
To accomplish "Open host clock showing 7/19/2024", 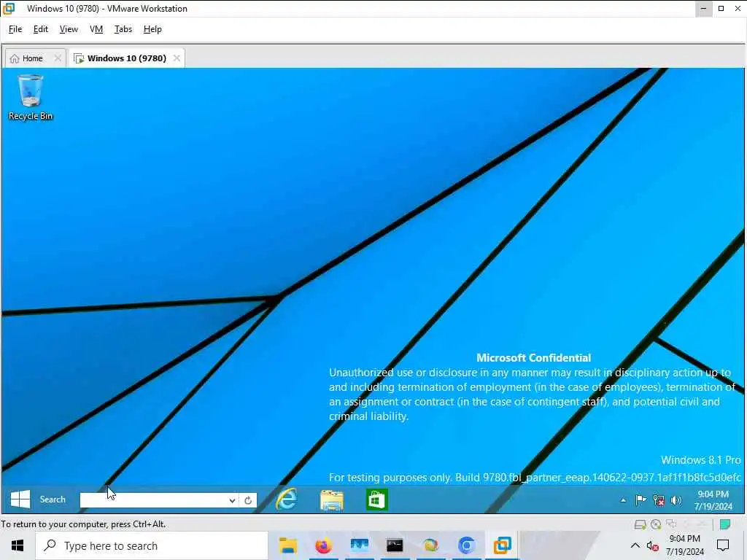I will click(x=684, y=545).
